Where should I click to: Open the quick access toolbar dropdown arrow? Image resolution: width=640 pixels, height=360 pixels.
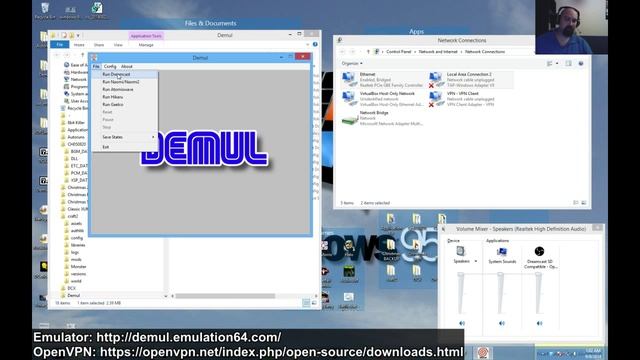(78, 36)
